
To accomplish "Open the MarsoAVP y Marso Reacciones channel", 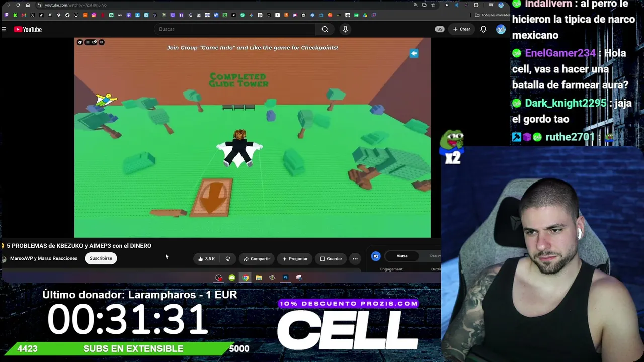I will click(x=44, y=258).
